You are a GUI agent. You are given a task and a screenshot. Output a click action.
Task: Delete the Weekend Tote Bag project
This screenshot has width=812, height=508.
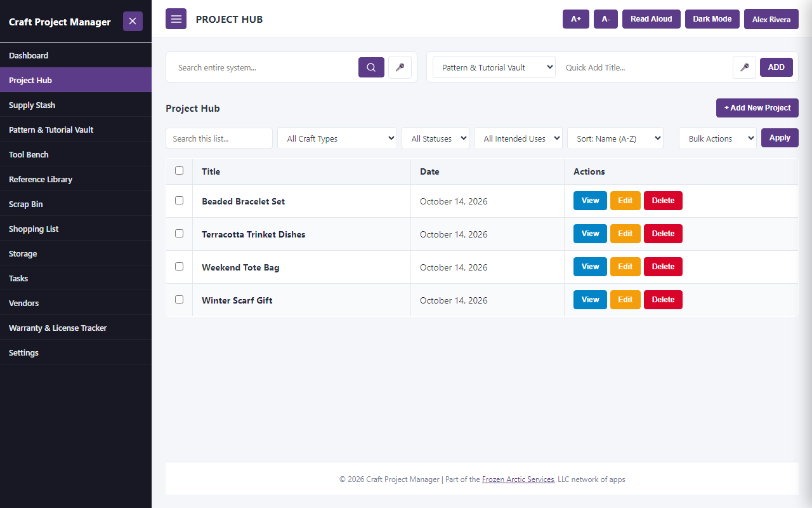(663, 267)
